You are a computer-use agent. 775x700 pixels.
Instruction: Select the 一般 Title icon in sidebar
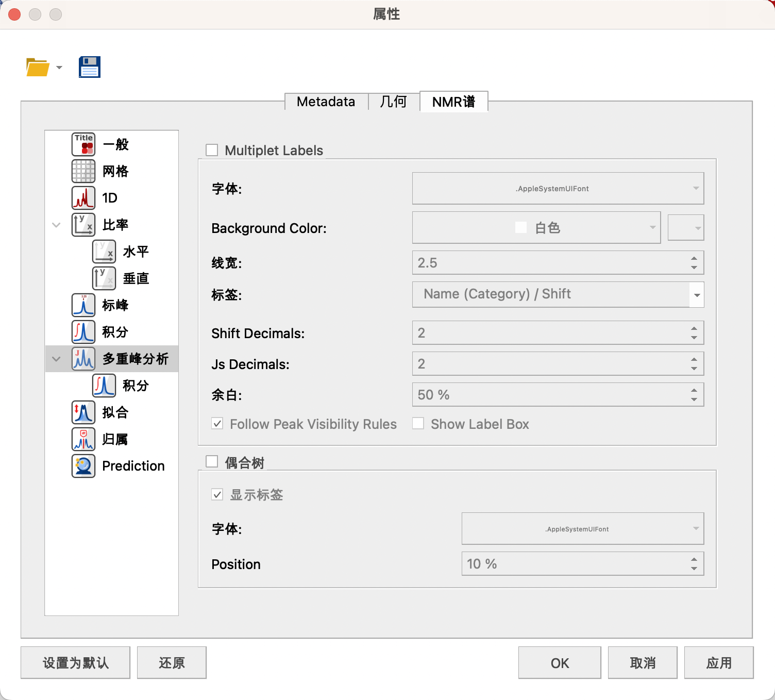click(x=83, y=144)
